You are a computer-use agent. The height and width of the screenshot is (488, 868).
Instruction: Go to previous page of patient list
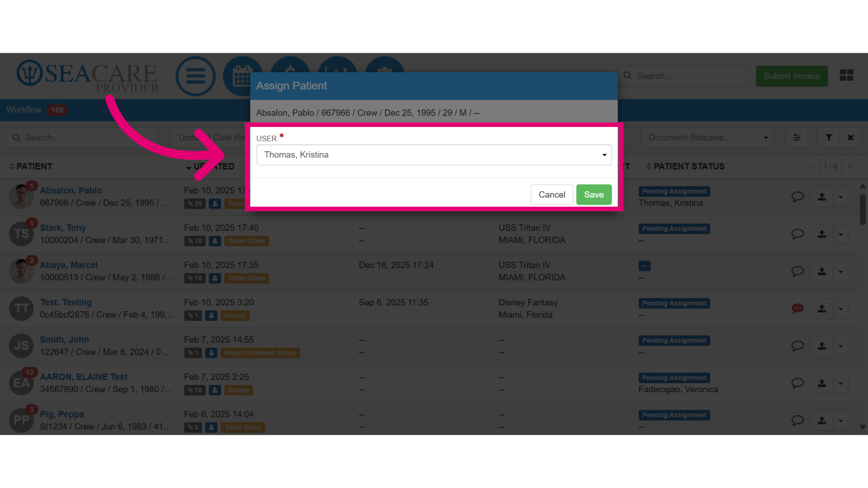pyautogui.click(x=811, y=167)
